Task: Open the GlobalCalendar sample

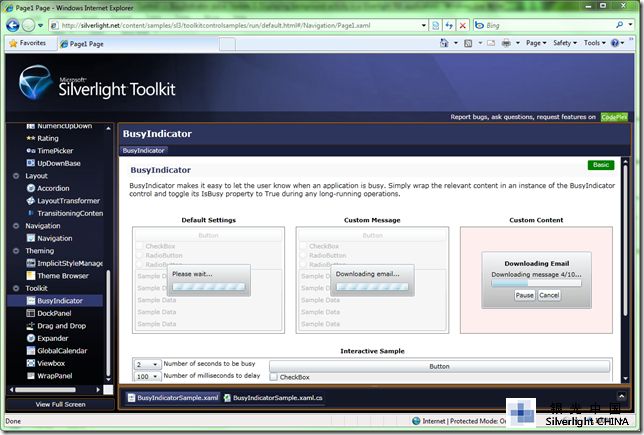Action: (62, 351)
